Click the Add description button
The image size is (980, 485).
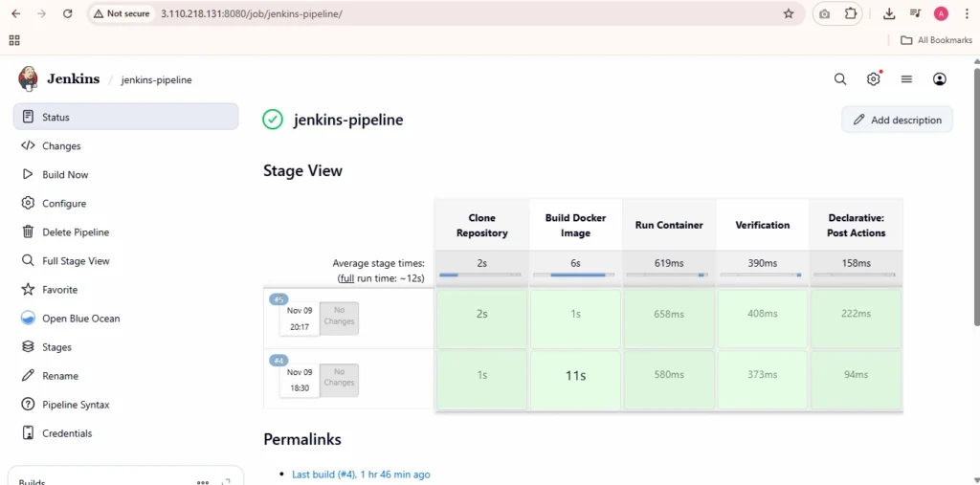897,120
